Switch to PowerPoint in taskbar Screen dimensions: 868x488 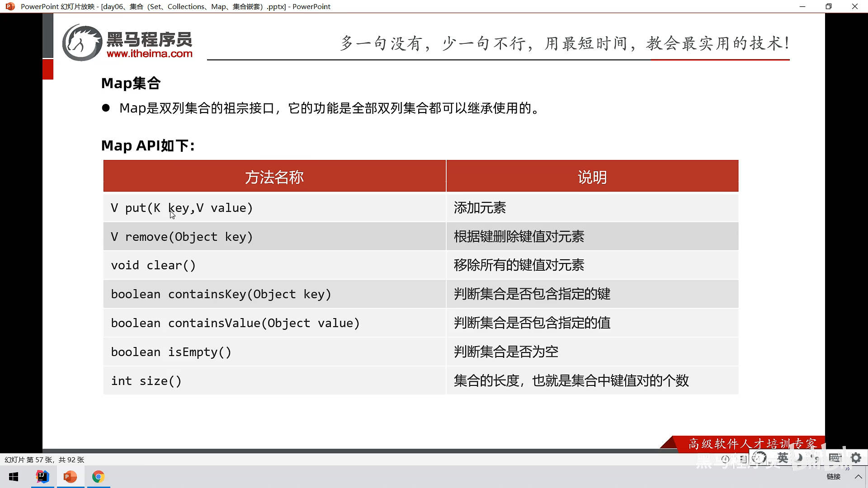click(70, 477)
